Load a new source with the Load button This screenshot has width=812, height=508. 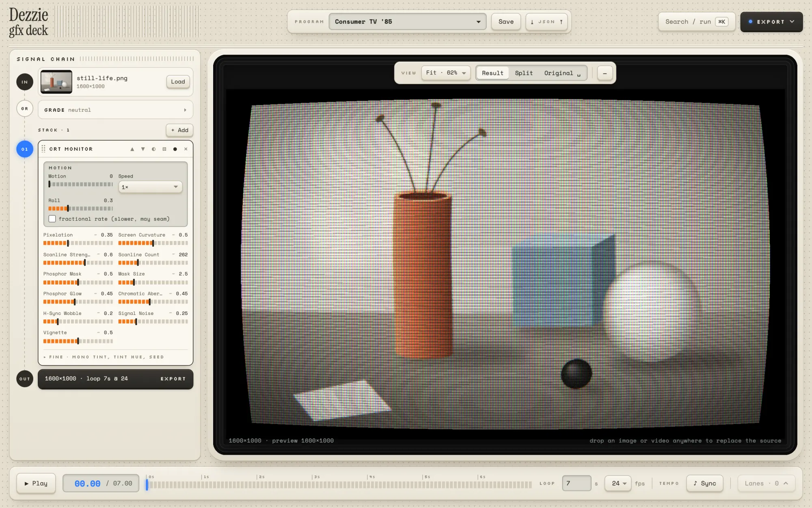point(178,82)
